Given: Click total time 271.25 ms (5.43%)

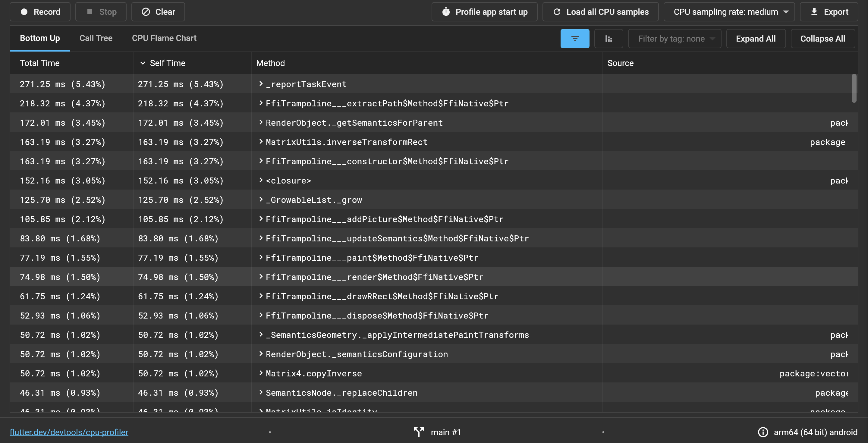Looking at the screenshot, I should 63,84.
